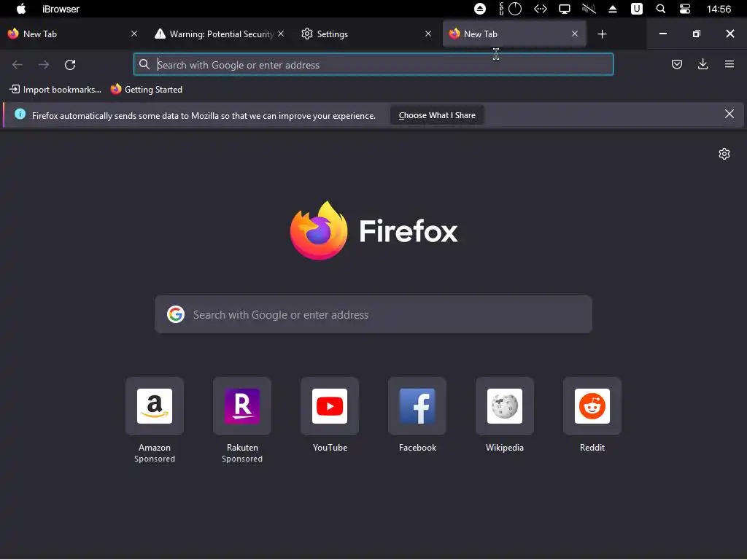This screenshot has width=747, height=560.
Task: Click the U input source menu bar icon
Action: [x=636, y=9]
